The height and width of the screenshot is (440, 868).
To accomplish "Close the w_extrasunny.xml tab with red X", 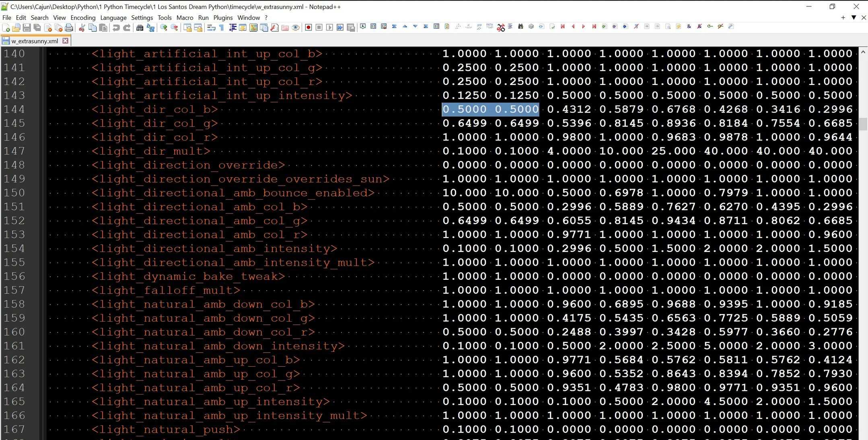I will (65, 41).
